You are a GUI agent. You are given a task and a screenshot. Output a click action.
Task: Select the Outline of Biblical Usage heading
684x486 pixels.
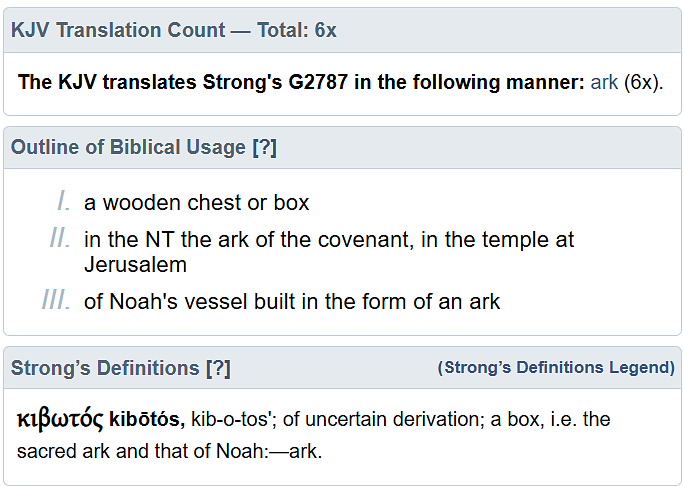click(x=128, y=147)
